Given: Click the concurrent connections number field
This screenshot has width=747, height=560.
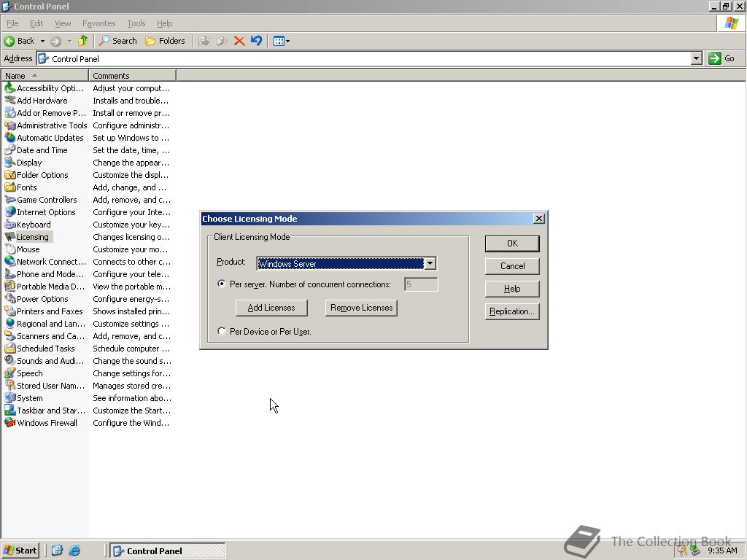Looking at the screenshot, I should tap(421, 284).
